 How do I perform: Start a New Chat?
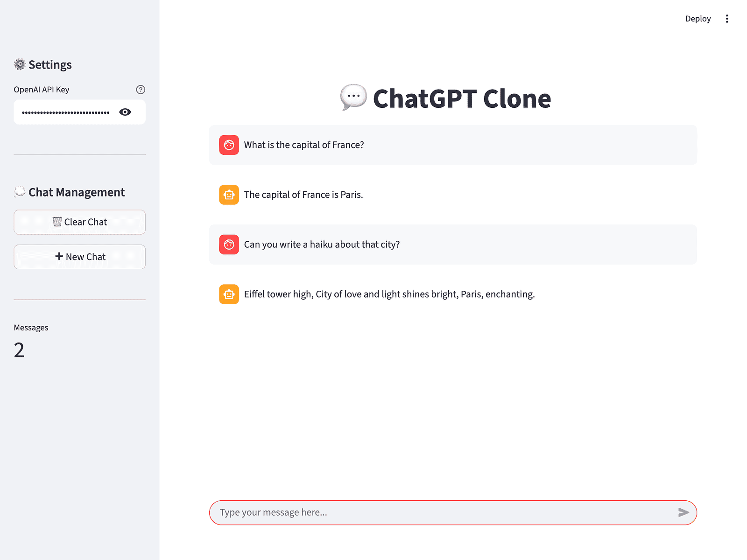pyautogui.click(x=80, y=257)
